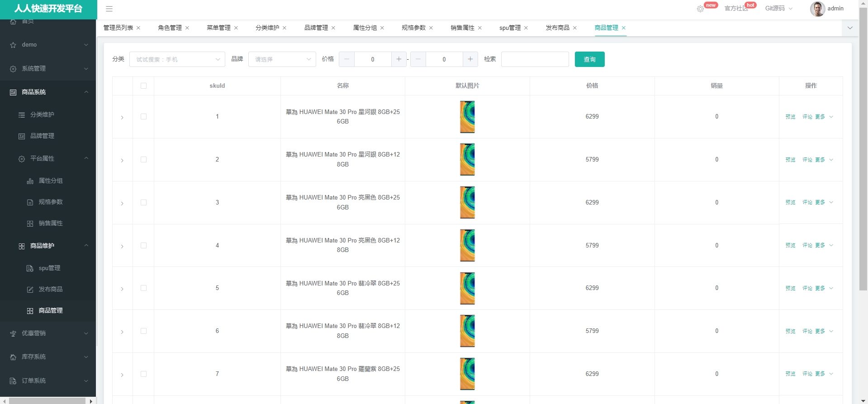868x404 pixels.
Task: Close the 分类维护 tab
Action: click(x=285, y=28)
